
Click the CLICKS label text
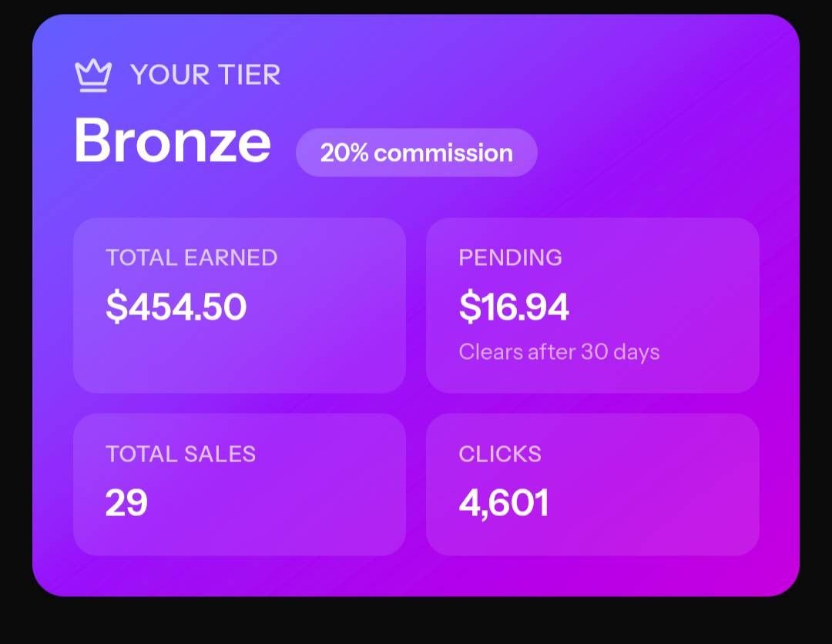pyautogui.click(x=500, y=454)
